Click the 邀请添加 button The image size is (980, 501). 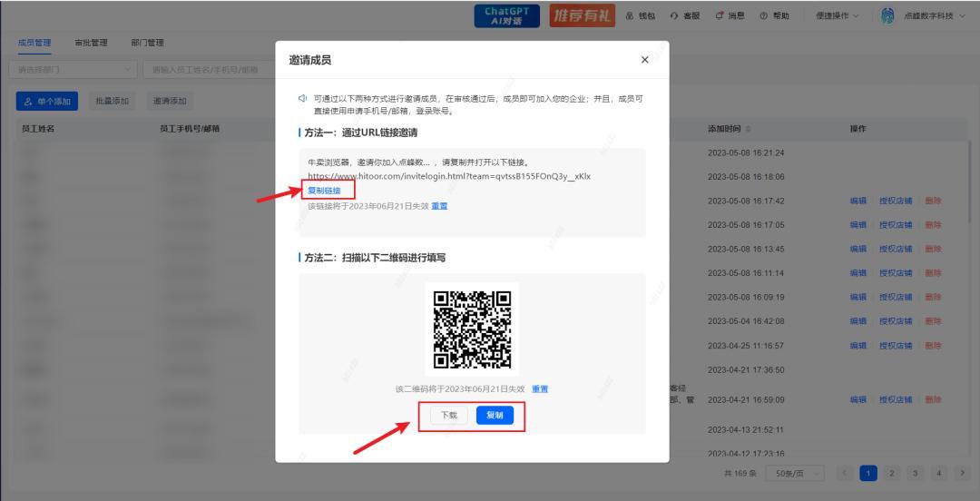pyautogui.click(x=170, y=101)
